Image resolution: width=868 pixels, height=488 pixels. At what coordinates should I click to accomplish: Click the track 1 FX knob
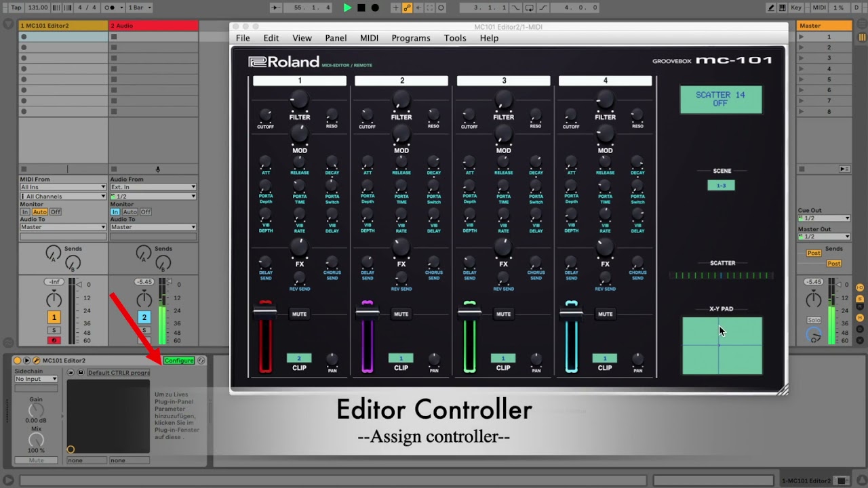coord(299,247)
